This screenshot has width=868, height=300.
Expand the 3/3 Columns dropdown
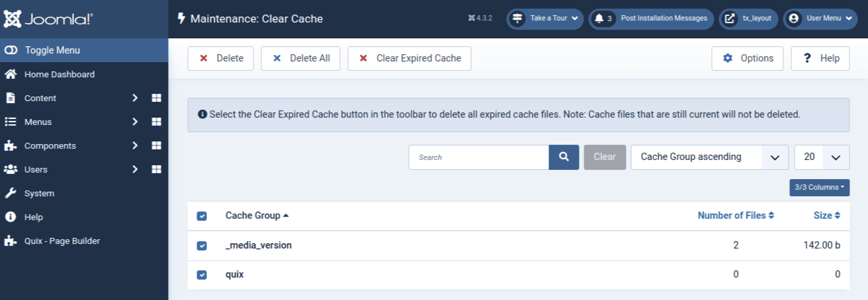click(x=819, y=187)
